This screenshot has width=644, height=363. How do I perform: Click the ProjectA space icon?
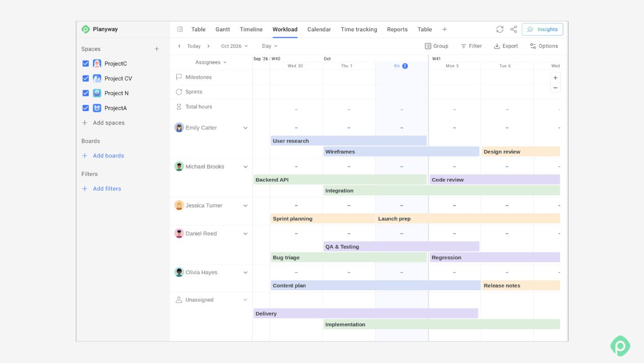(97, 108)
